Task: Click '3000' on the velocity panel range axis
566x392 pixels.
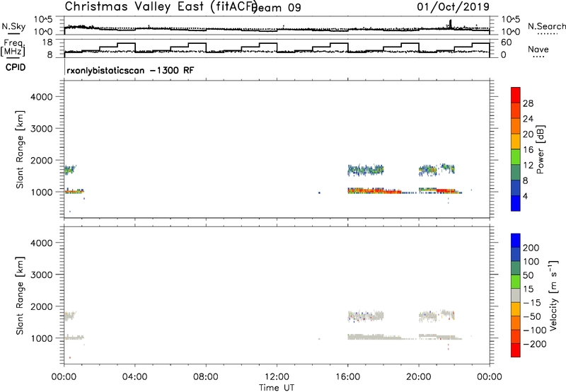Action: click(42, 275)
